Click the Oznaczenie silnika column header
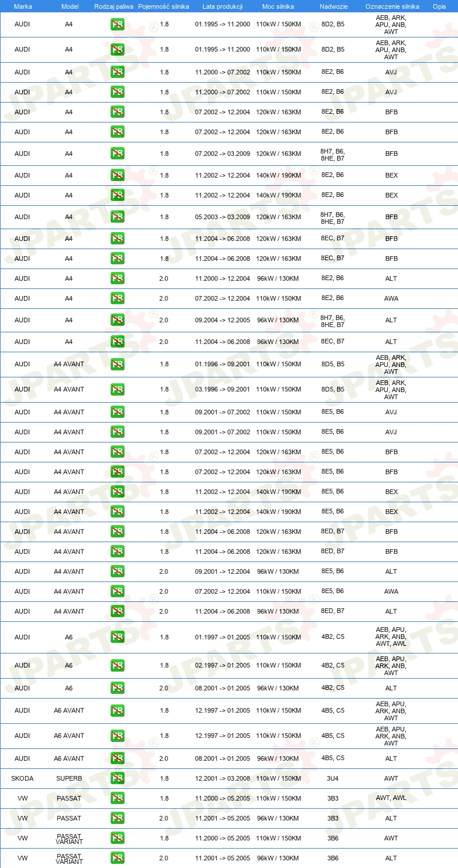Image resolution: width=458 pixels, height=868 pixels. (392, 6)
